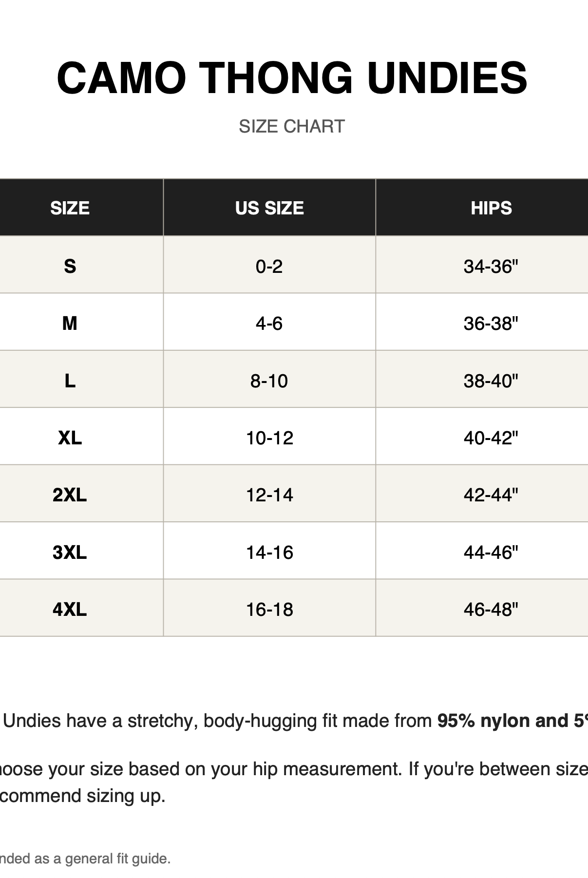The width and height of the screenshot is (588, 878).
Task: Select the L size cell
Action: [70, 381]
